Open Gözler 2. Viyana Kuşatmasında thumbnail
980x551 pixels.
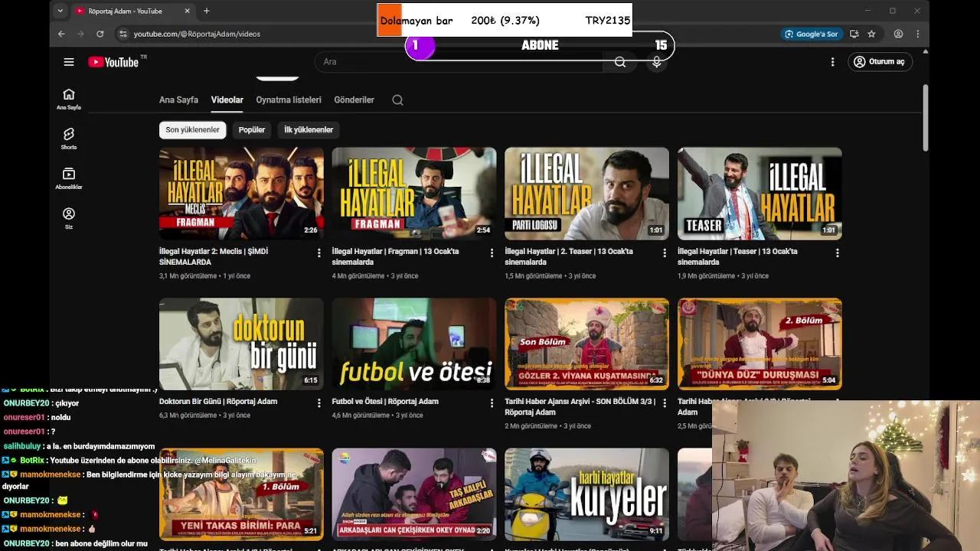tap(586, 344)
